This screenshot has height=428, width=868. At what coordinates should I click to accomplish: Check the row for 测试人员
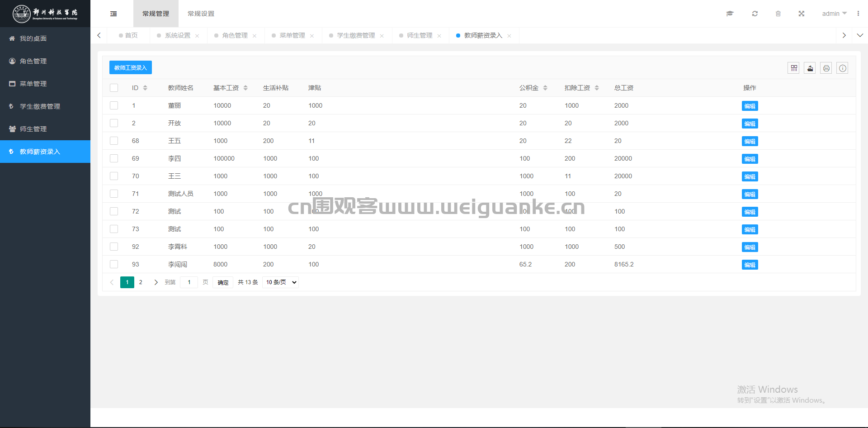tap(114, 194)
